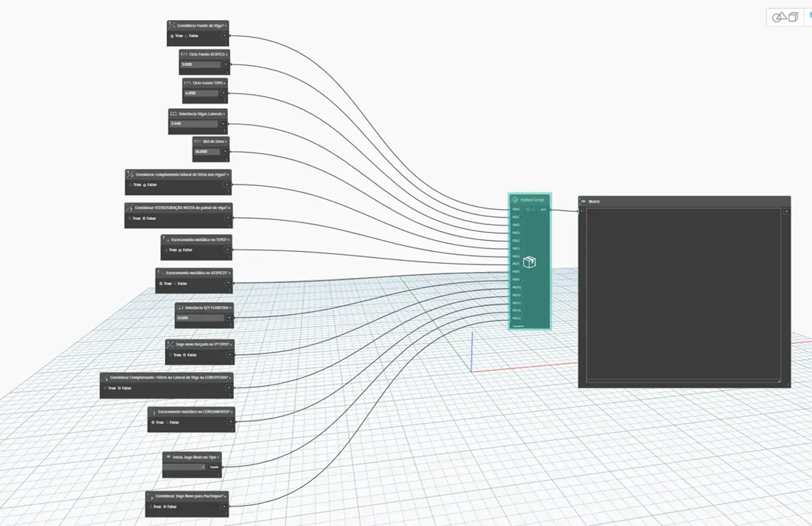Click the boolean icon on ESTRUTURAÇÃO MISTA node
Image resolution: width=812 pixels, height=526 pixels.
pyautogui.click(x=130, y=208)
